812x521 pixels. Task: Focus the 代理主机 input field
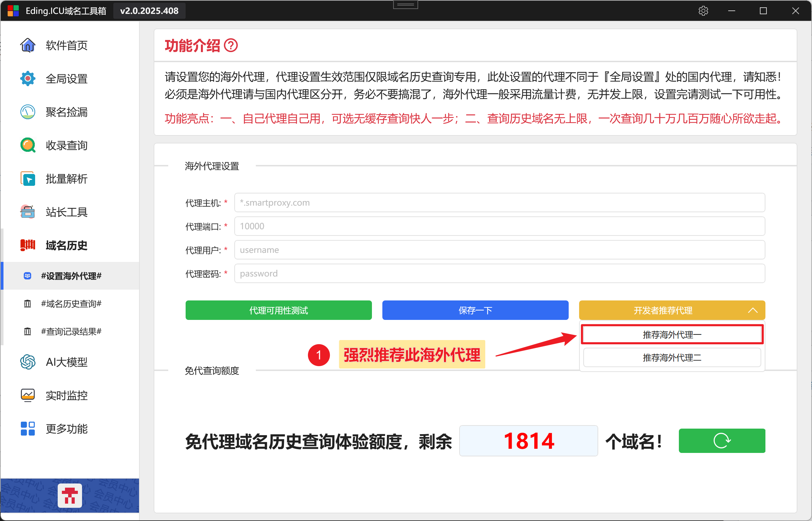(x=500, y=202)
